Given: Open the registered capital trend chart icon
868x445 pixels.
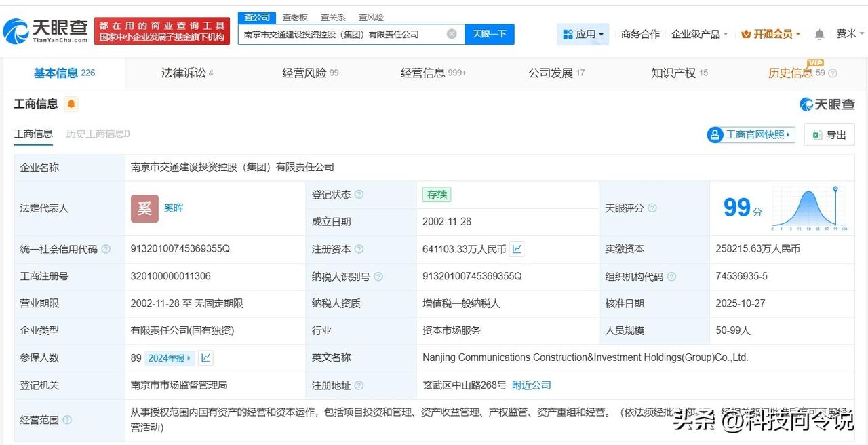Looking at the screenshot, I should (x=517, y=249).
